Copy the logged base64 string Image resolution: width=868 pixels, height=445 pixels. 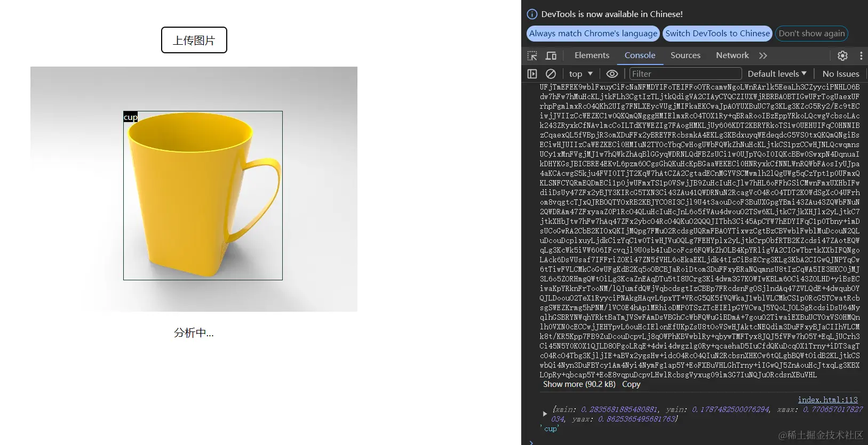631,384
